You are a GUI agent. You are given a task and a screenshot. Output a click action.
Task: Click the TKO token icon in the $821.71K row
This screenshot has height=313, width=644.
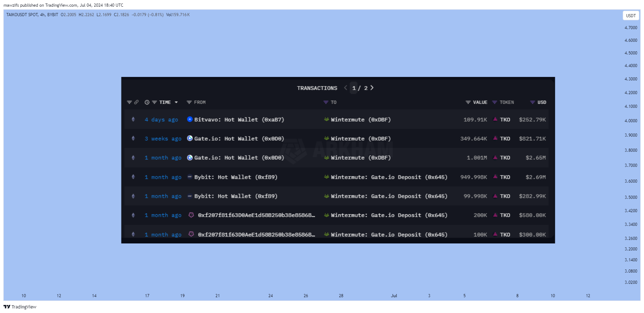click(495, 138)
